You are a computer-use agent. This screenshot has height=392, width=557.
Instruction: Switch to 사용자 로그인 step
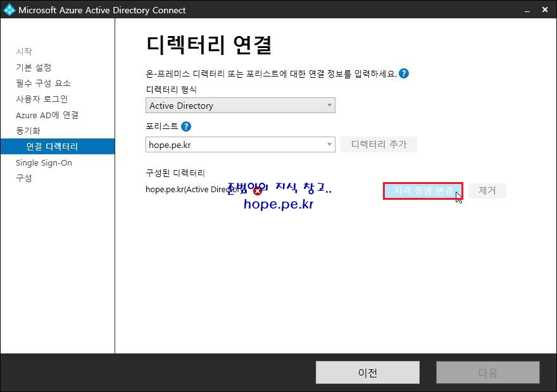(42, 99)
